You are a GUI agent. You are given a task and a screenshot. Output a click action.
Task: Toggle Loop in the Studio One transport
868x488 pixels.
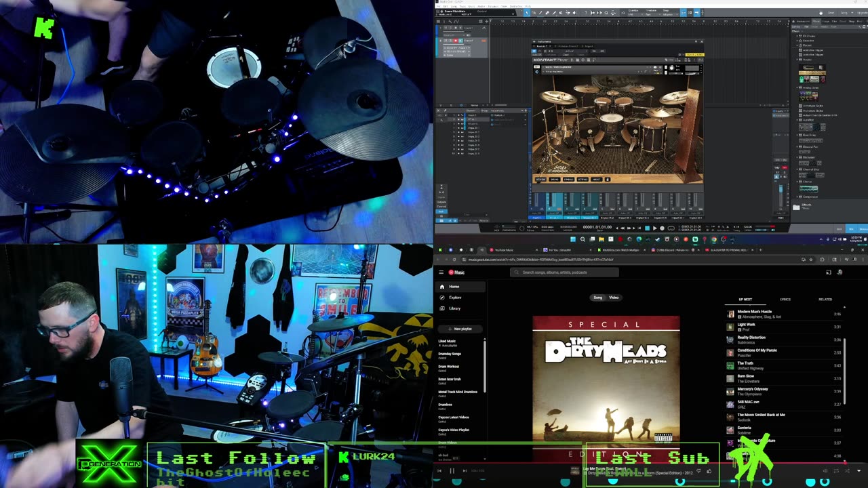click(671, 228)
